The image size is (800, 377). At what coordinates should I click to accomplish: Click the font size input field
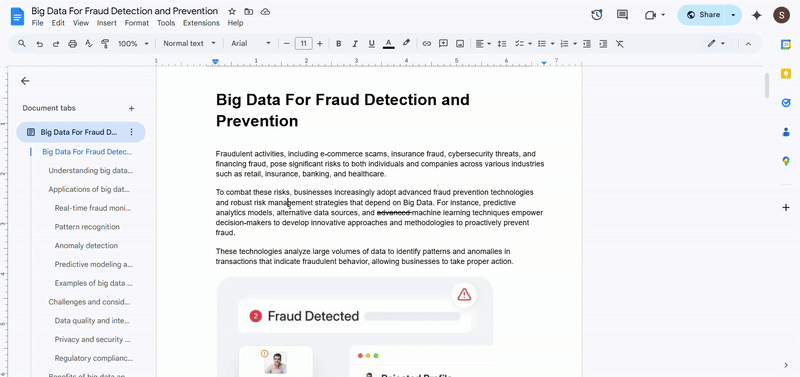tap(304, 44)
